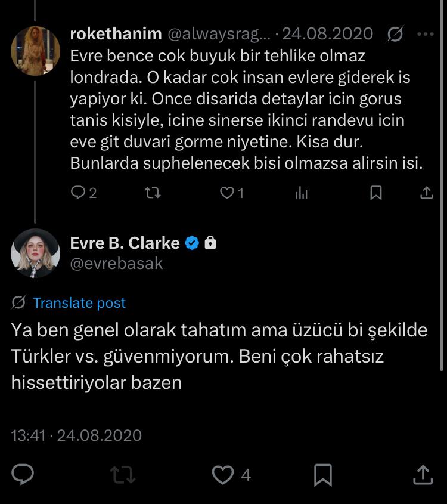
Task: Click the right-side scrollbar
Action: click(x=442, y=185)
